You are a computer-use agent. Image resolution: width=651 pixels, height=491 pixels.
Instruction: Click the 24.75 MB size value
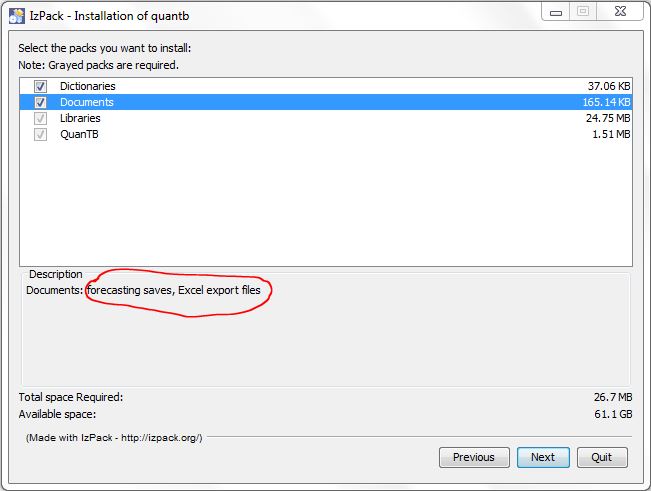[x=608, y=118]
